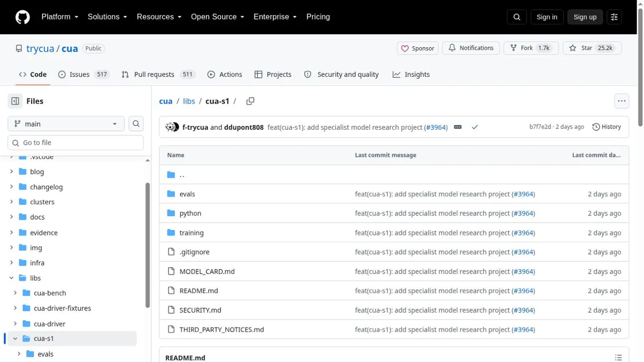The width and height of the screenshot is (644, 362).
Task: Click the README.md file icon in table
Action: 171,291
